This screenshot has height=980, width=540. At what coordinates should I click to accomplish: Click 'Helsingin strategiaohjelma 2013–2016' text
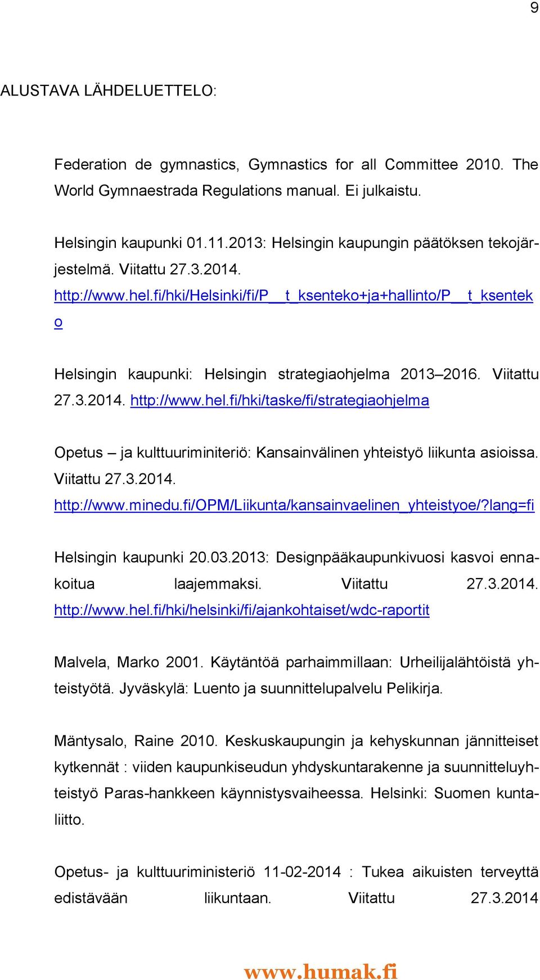(342, 374)
